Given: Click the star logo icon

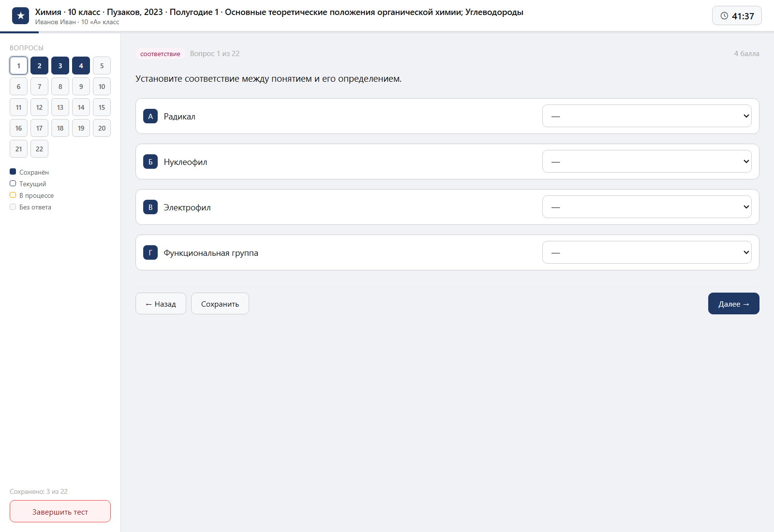Looking at the screenshot, I should [20, 16].
